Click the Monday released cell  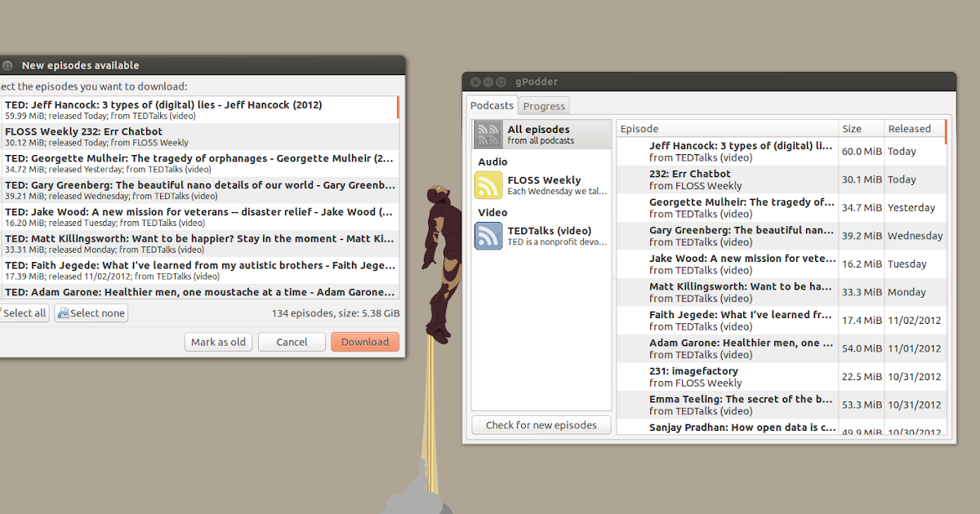tap(915, 292)
